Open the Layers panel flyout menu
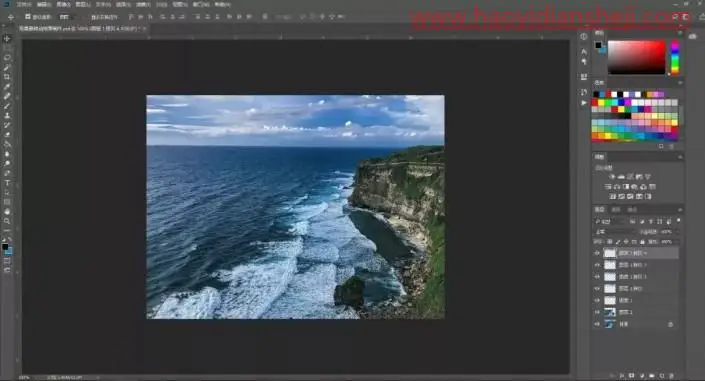 680,210
